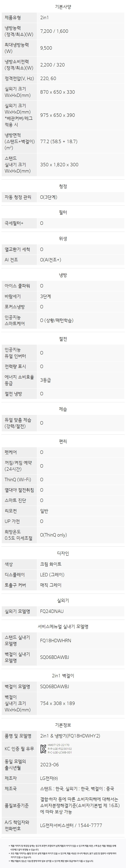This screenshot has height=868, width=126.
Task: Click the ThinQ (Wi-Fi) row label
Action: [x=18, y=479]
